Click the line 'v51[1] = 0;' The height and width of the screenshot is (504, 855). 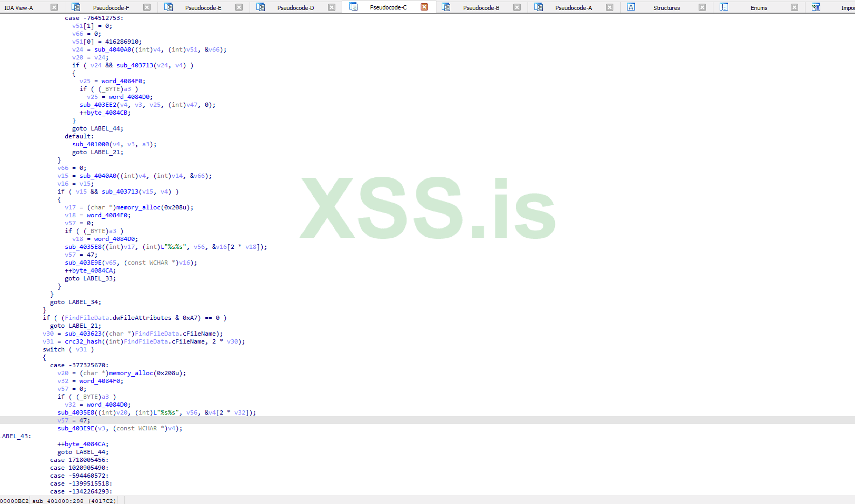(x=92, y=26)
